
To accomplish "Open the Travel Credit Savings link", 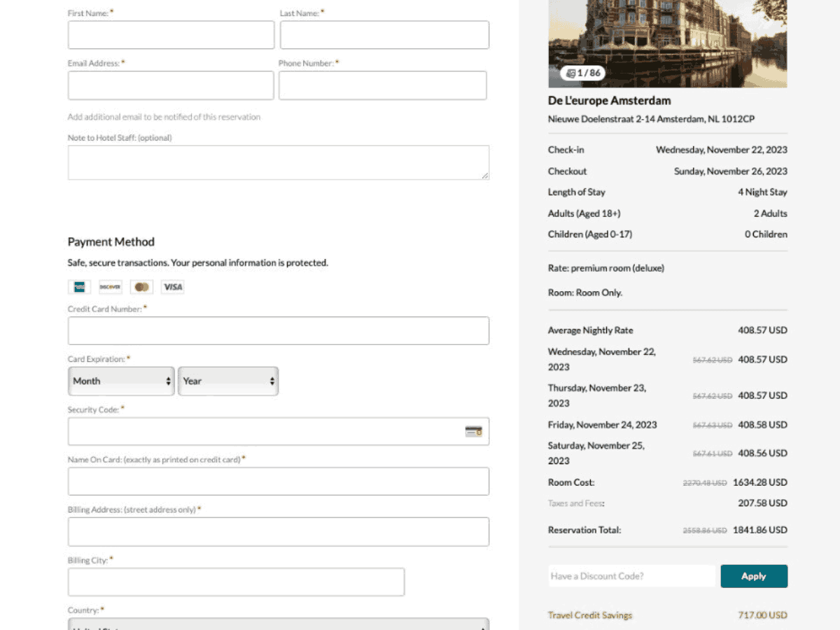I will 590,615.
